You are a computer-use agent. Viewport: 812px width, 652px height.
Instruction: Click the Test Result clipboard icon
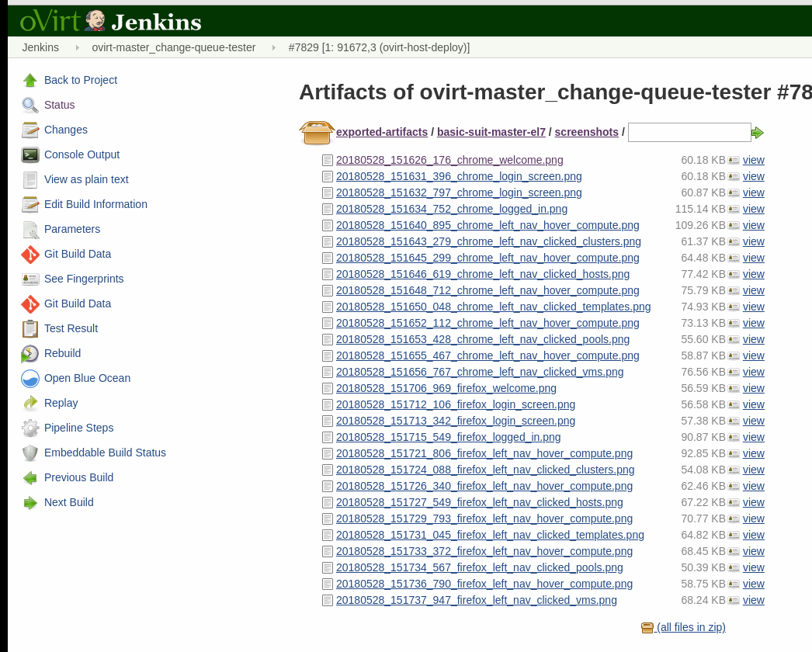coord(30,328)
